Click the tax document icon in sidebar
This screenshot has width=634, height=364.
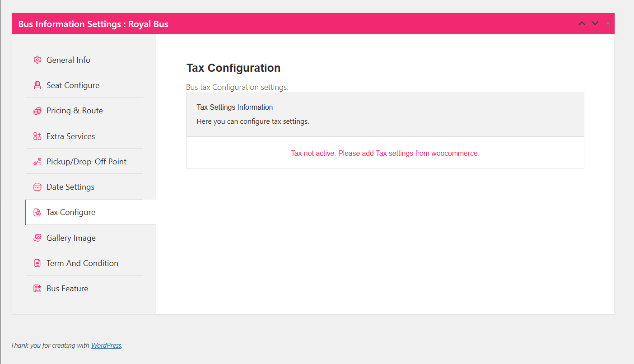37,212
